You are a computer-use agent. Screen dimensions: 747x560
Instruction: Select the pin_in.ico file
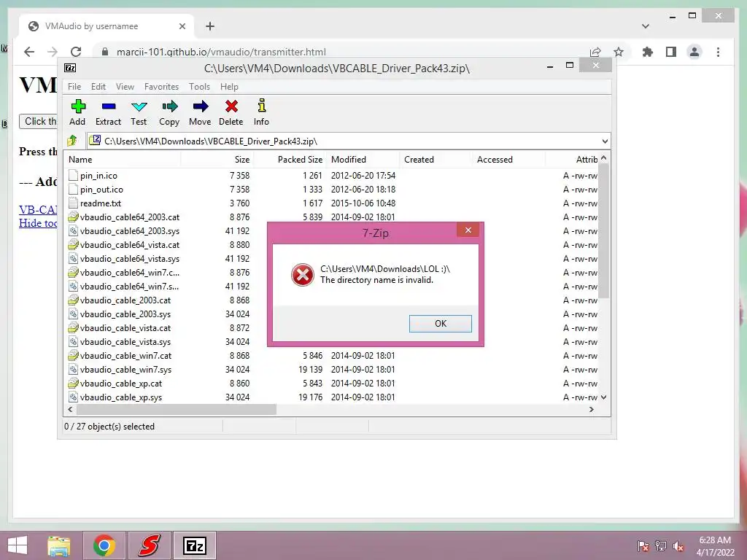[98, 175]
